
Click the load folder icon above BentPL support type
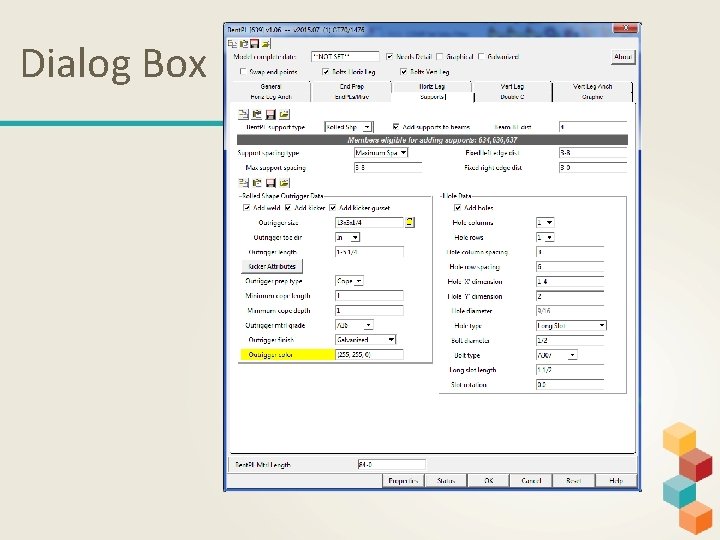coord(284,114)
